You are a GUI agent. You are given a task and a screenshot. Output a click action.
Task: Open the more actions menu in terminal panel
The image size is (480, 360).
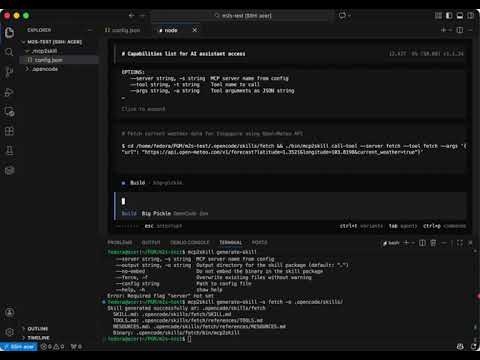tap(444, 243)
